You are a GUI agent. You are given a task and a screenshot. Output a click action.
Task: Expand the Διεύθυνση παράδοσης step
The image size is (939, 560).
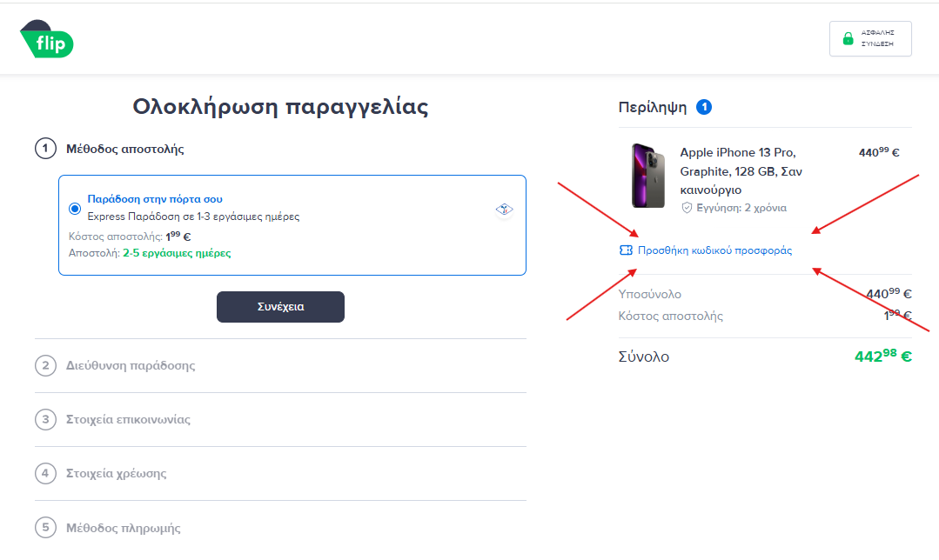pyautogui.click(x=131, y=366)
